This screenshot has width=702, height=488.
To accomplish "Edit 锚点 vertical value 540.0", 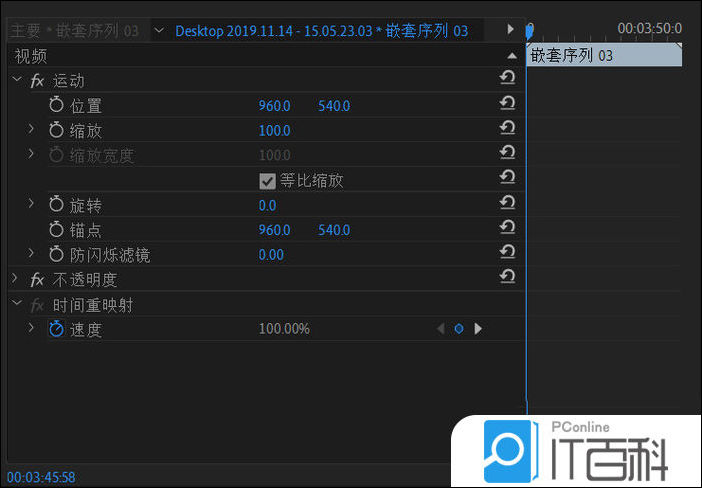I will tap(334, 230).
